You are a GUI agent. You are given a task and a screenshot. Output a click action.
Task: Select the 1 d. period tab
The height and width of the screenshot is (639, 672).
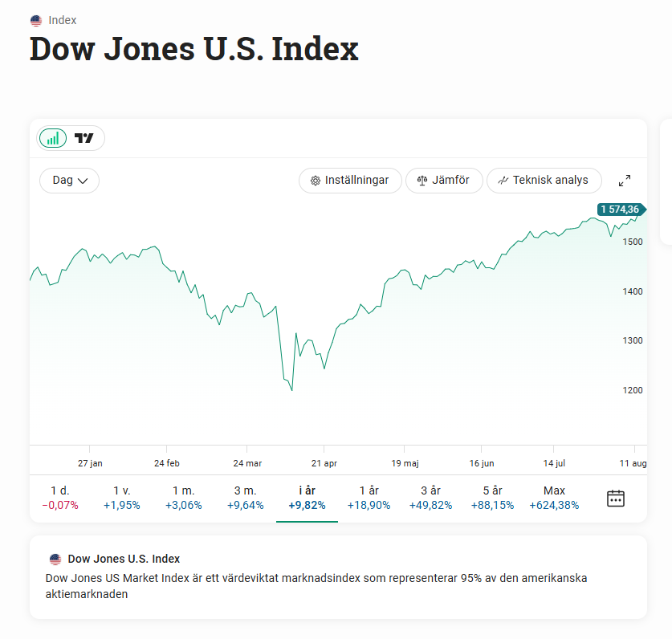coord(59,498)
